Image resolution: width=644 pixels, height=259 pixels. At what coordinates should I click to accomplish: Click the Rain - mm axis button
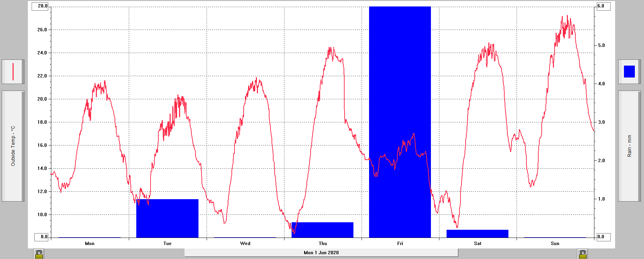629,146
